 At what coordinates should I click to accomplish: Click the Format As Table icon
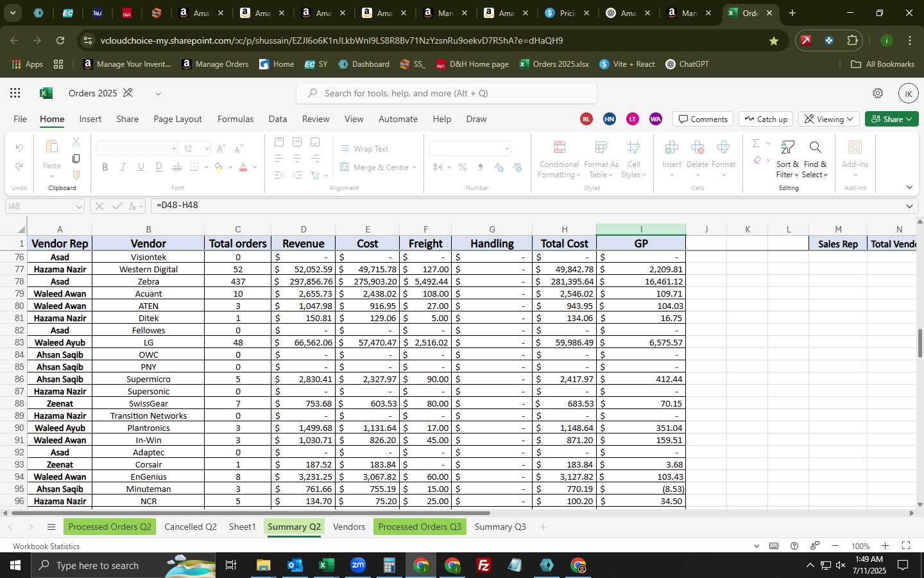tap(601, 148)
